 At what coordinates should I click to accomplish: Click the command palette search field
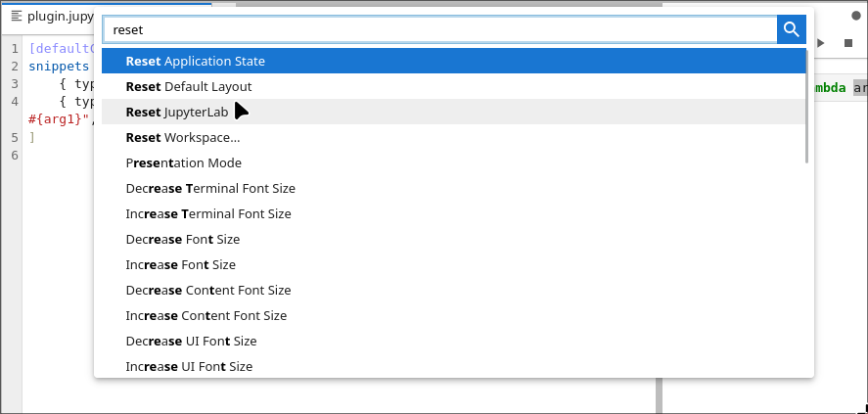[x=440, y=29]
